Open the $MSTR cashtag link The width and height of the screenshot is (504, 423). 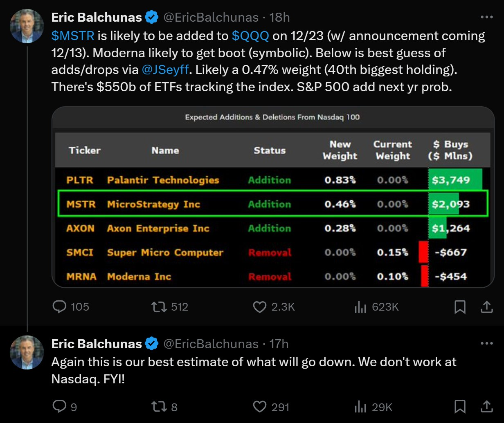tap(73, 36)
